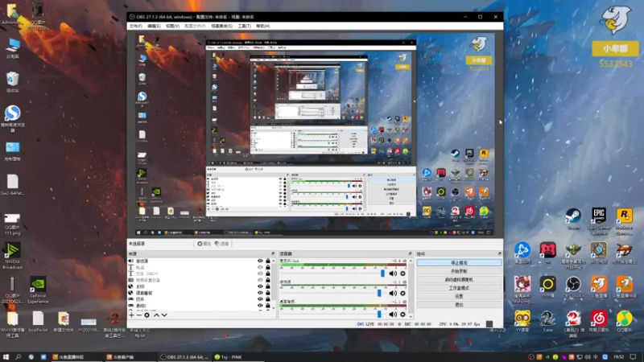Float the Audio Mixer dock with its pop-out icon
The height and width of the screenshot is (362, 644).
point(410,253)
